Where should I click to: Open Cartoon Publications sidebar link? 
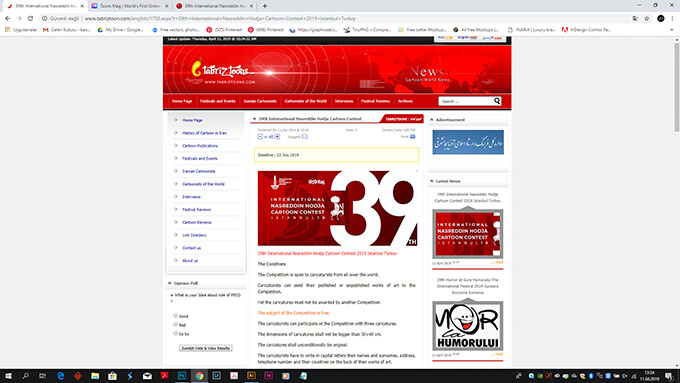click(200, 146)
